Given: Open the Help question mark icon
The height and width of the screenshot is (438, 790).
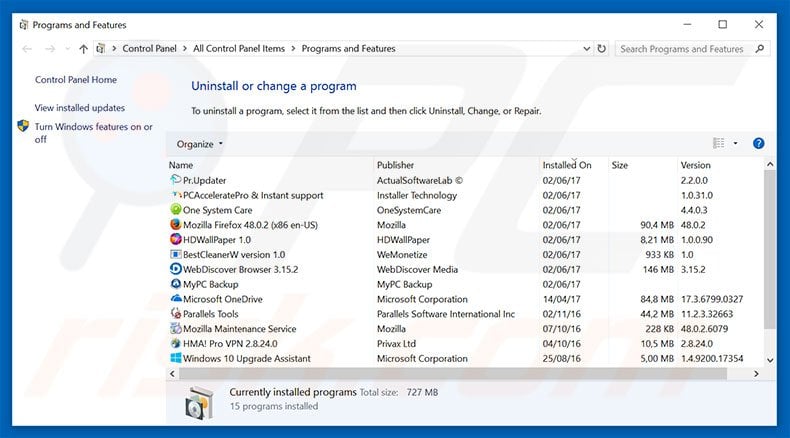Looking at the screenshot, I should (x=758, y=144).
